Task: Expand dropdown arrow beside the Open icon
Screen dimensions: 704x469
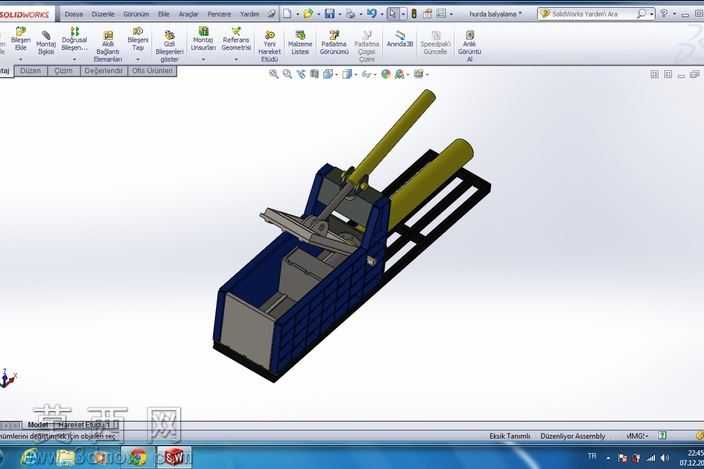Action: (x=318, y=14)
